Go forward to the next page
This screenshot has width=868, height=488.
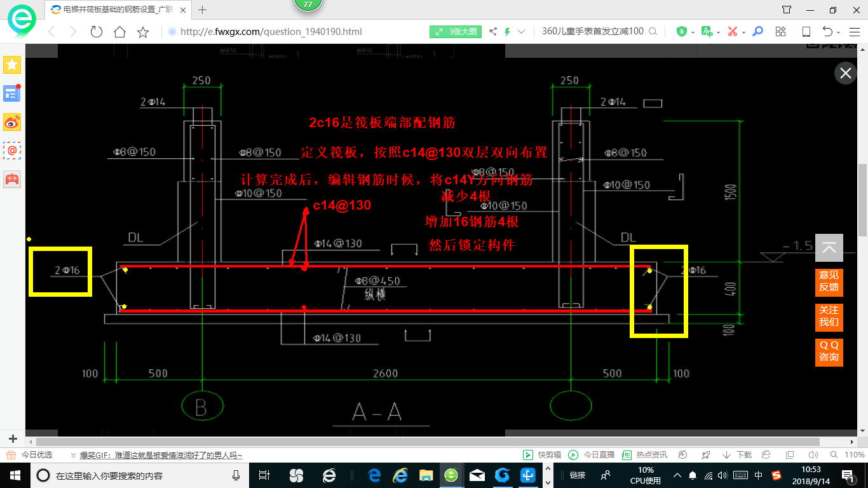pyautogui.click(x=73, y=32)
